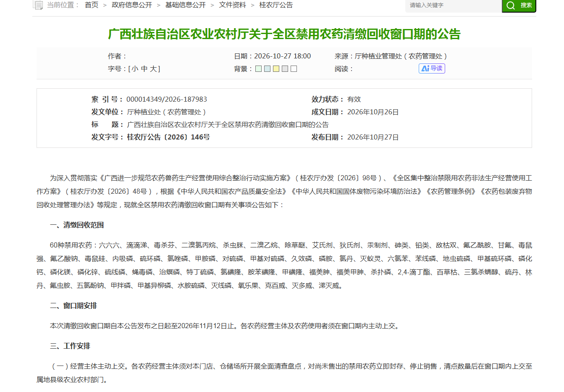This screenshot has height=392, width=564.
Task: Open the 政府信息公开 breadcrumb link
Action: (132, 5)
